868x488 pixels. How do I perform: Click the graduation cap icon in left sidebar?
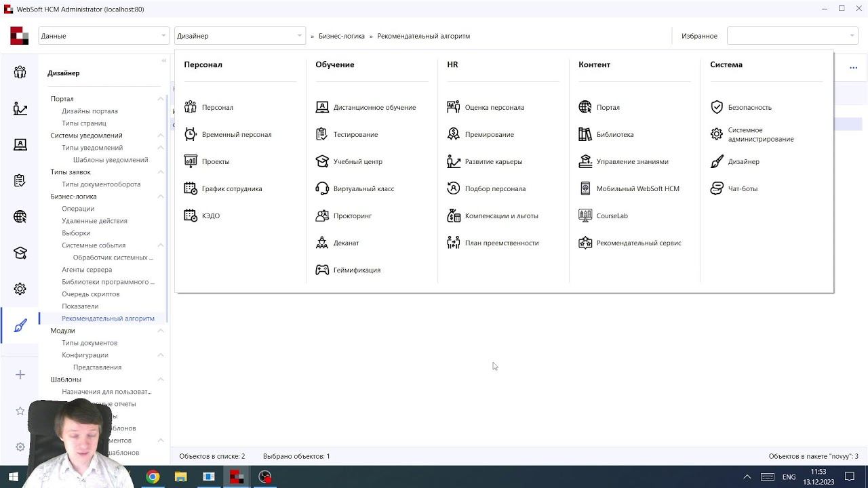pyautogui.click(x=20, y=253)
